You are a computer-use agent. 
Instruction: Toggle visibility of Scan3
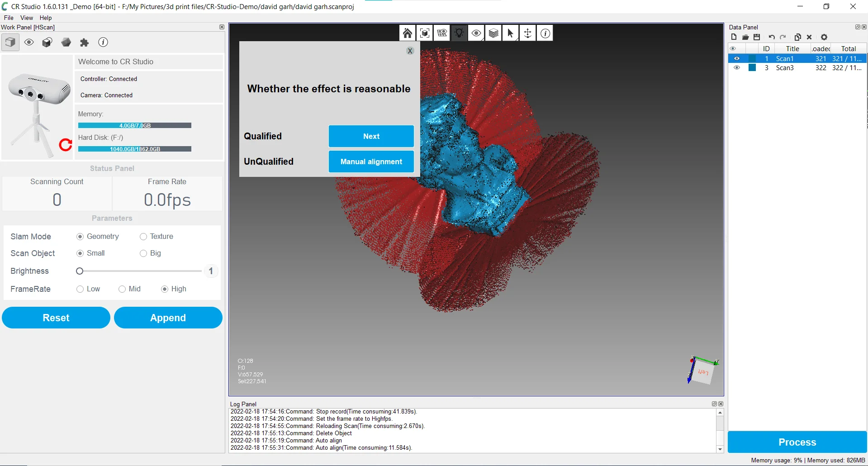point(737,68)
